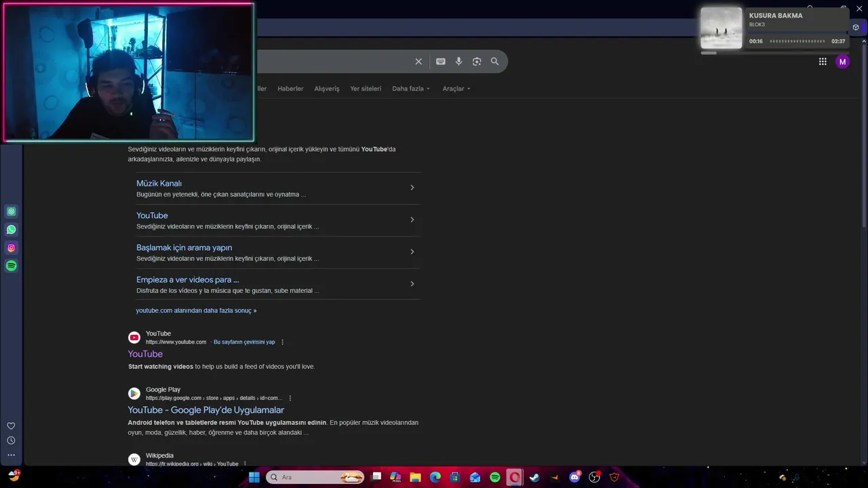Clear the Google search box text

(418, 62)
